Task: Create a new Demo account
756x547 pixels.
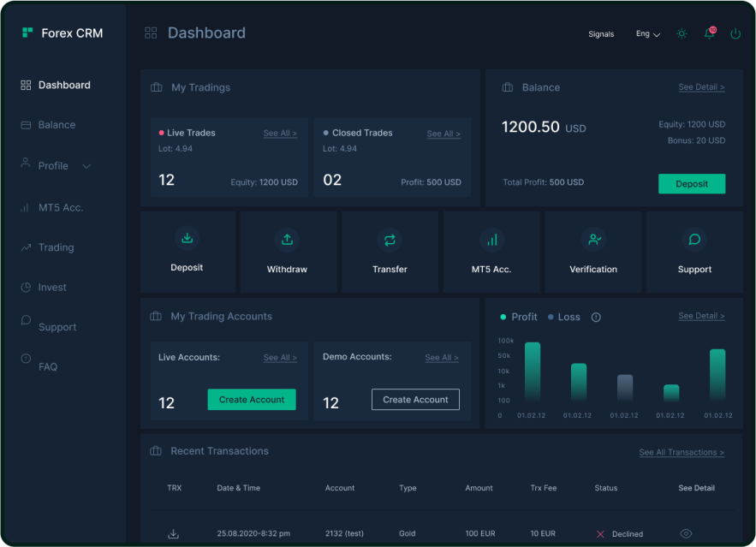Action: click(x=415, y=400)
